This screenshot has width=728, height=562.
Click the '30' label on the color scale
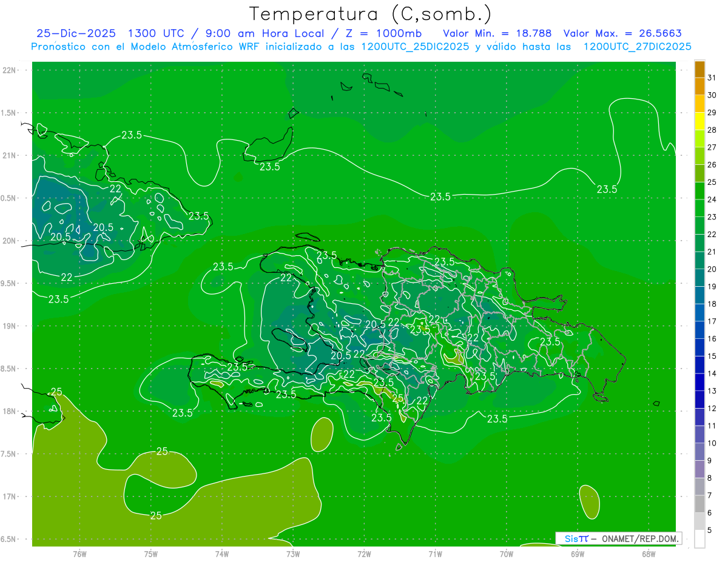tap(712, 95)
